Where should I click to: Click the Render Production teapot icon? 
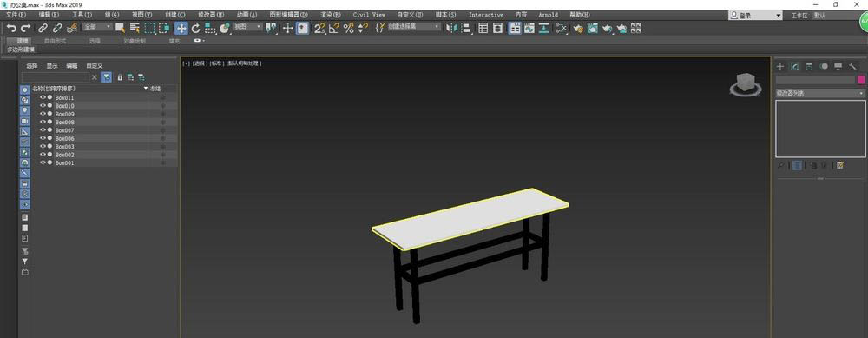pos(608,28)
